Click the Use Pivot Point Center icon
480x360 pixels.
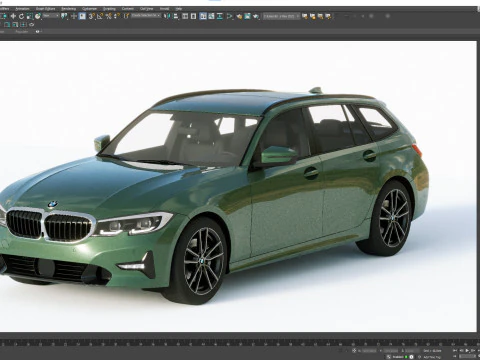pos(64,16)
